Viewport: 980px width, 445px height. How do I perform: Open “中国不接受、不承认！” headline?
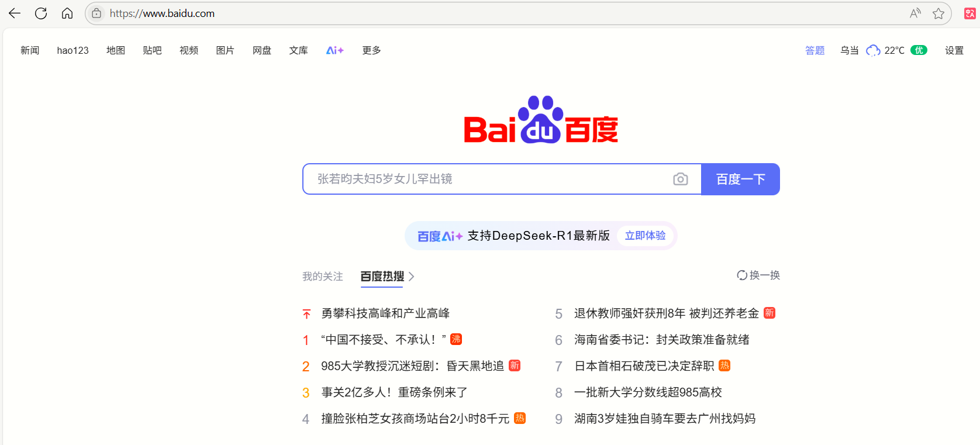click(x=384, y=340)
